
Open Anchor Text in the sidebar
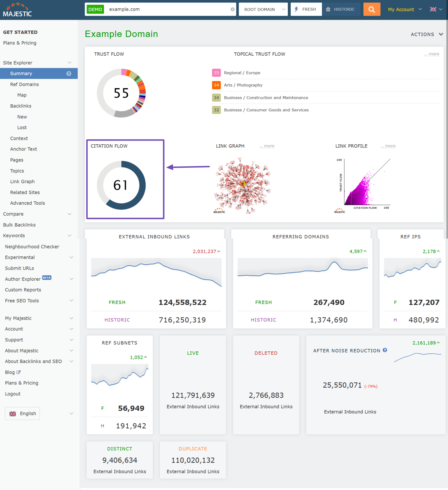coord(23,149)
